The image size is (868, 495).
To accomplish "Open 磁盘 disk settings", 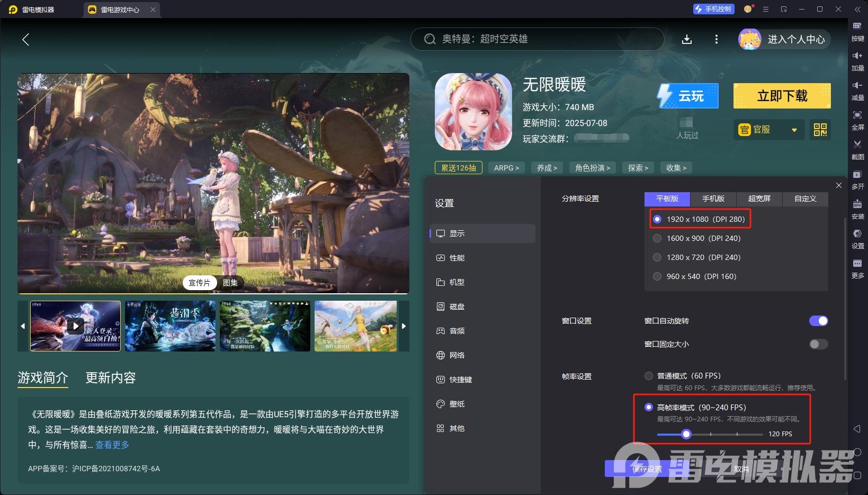I will 482,307.
